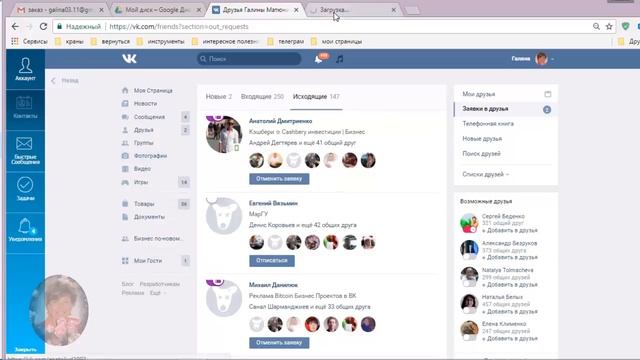This screenshot has height=360, width=640.
Task: Open the Контакты sidebar icon
Action: (25, 108)
